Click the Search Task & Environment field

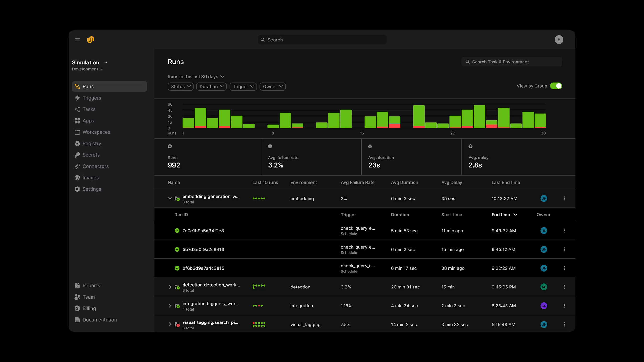[512, 62]
